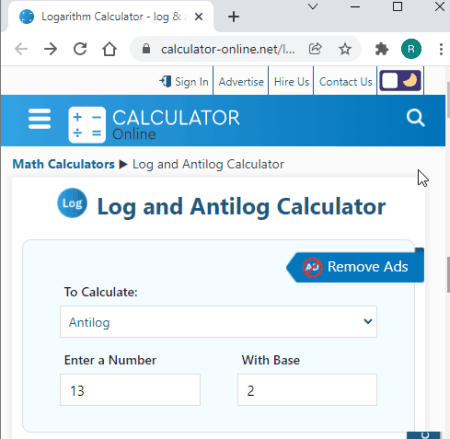Open the Hire Us link
Image resolution: width=450 pixels, height=439 pixels.
(291, 82)
